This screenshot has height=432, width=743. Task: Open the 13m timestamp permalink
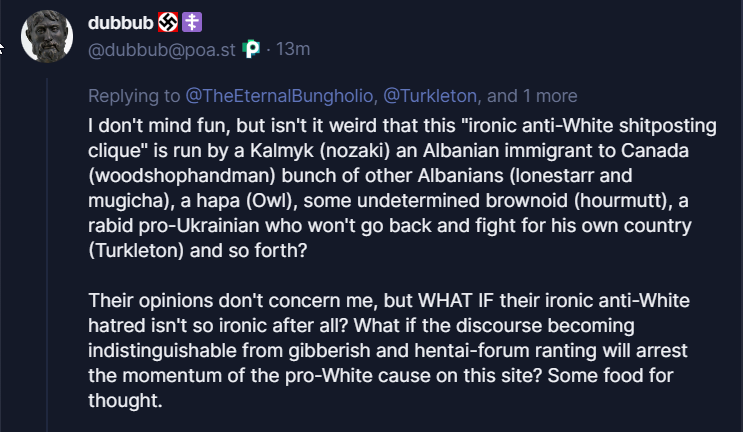[293, 49]
